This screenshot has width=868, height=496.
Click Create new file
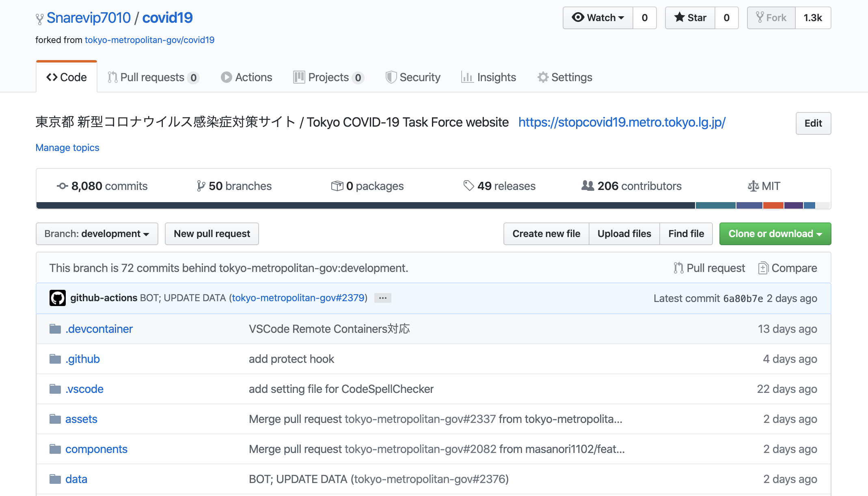tap(546, 234)
